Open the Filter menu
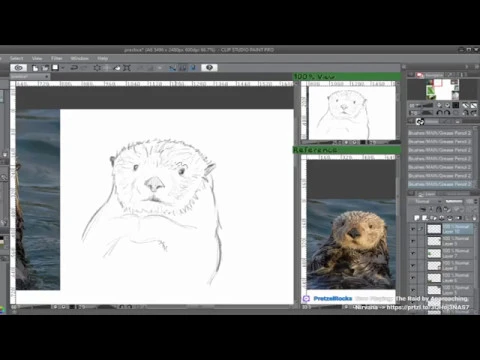Screen dimensions: 480x360 57,58
